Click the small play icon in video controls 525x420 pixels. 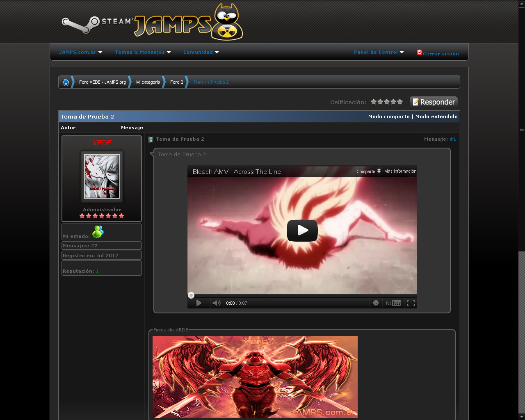(199, 303)
